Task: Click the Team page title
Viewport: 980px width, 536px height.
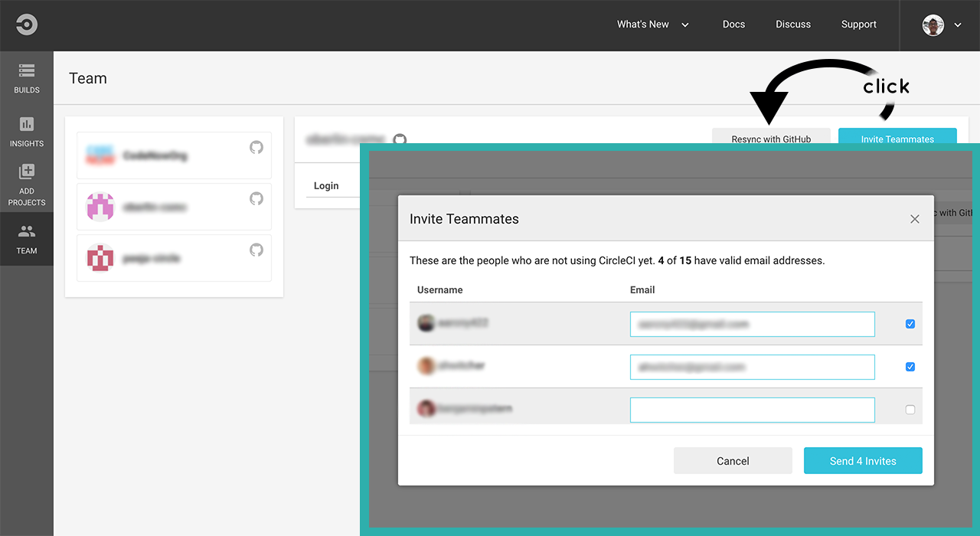Action: (x=88, y=78)
